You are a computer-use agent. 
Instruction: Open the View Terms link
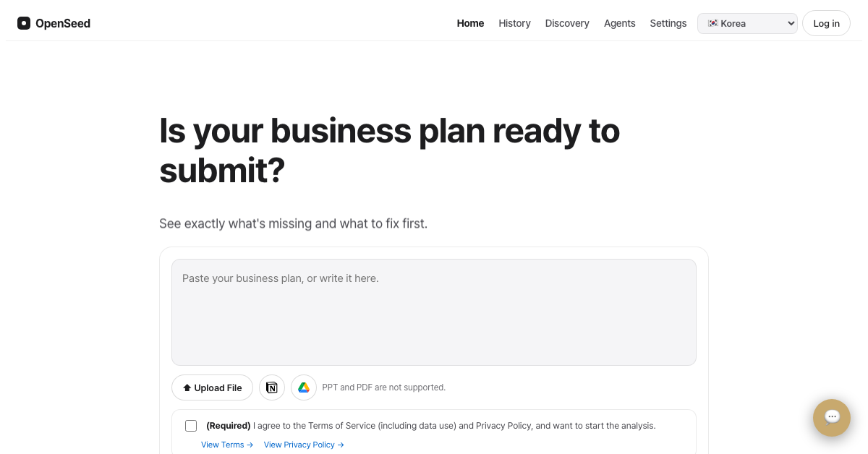pyautogui.click(x=227, y=445)
